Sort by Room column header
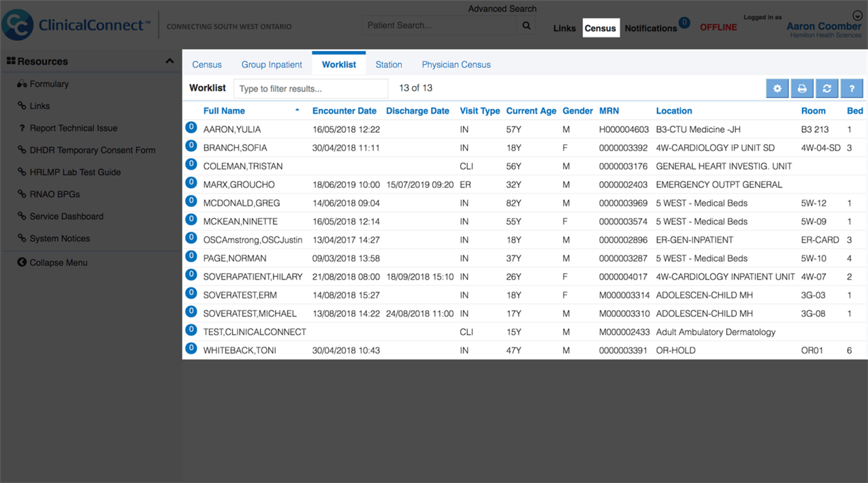The height and width of the screenshot is (483, 868). click(x=813, y=111)
